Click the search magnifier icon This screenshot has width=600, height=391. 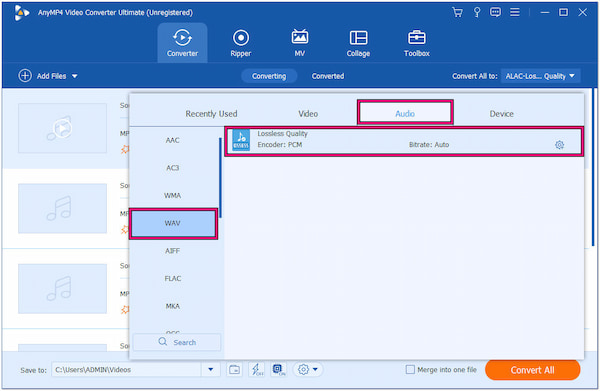[x=163, y=342]
